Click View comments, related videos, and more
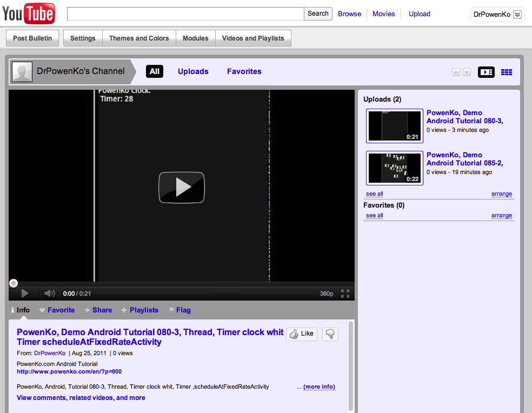Image resolution: width=532 pixels, height=413 pixels. pyautogui.click(x=81, y=398)
